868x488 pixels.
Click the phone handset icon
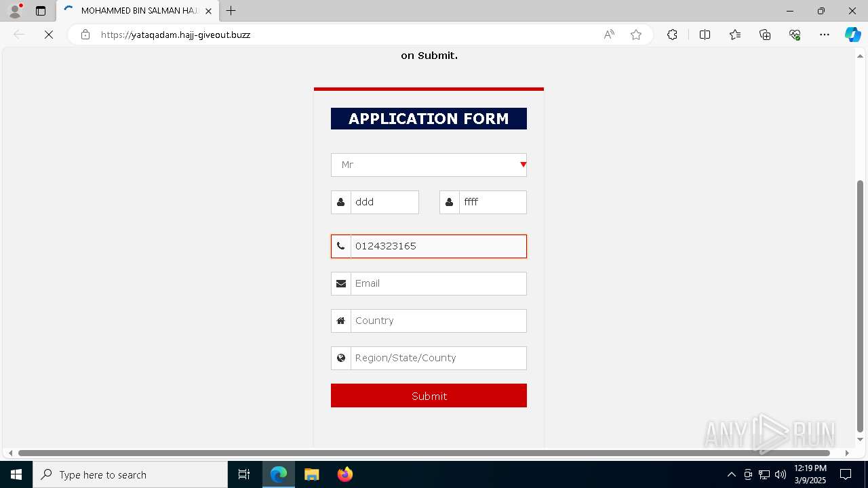click(341, 246)
